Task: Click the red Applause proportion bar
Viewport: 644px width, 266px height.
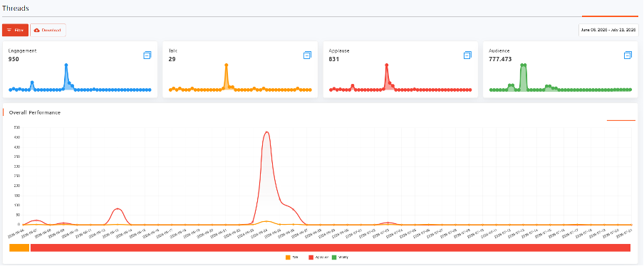Action: (331, 248)
